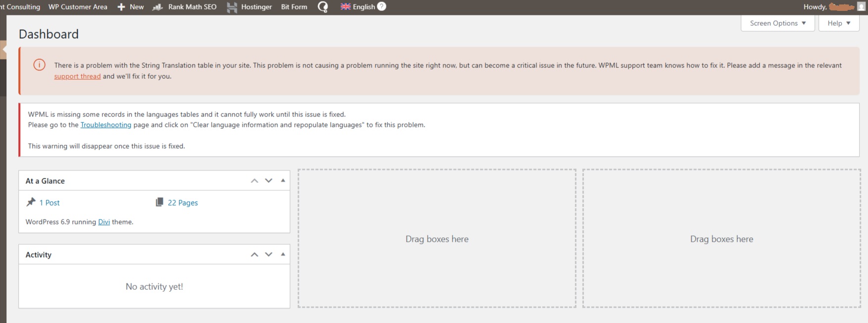Collapse the Activity panel
Image resolution: width=868 pixels, height=323 pixels.
click(283, 255)
